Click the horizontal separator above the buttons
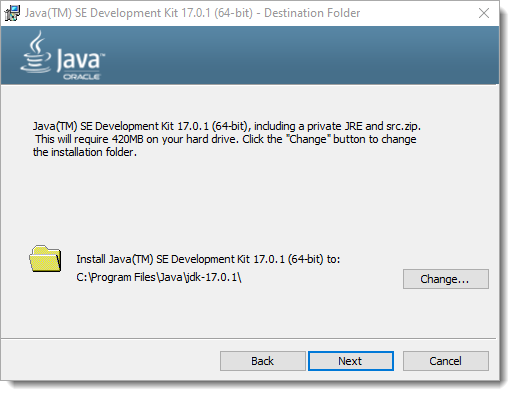The width and height of the screenshot is (515, 396). 248,339
